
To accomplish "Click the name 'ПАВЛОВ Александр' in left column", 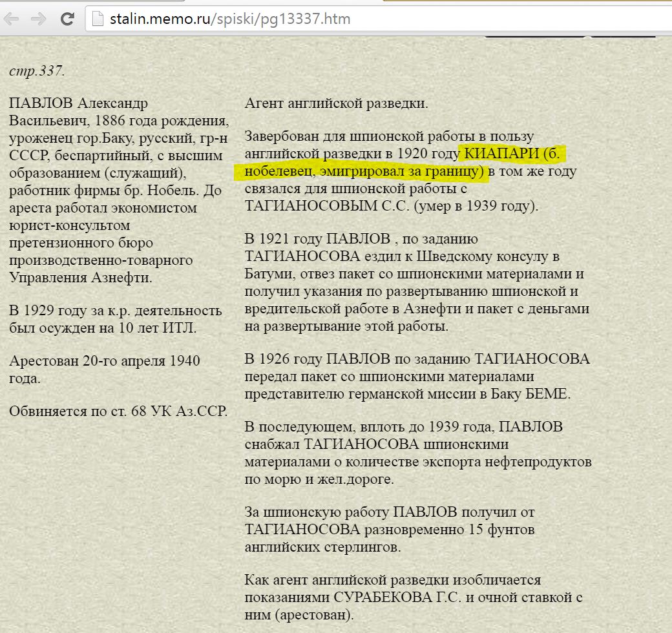I will [x=78, y=103].
